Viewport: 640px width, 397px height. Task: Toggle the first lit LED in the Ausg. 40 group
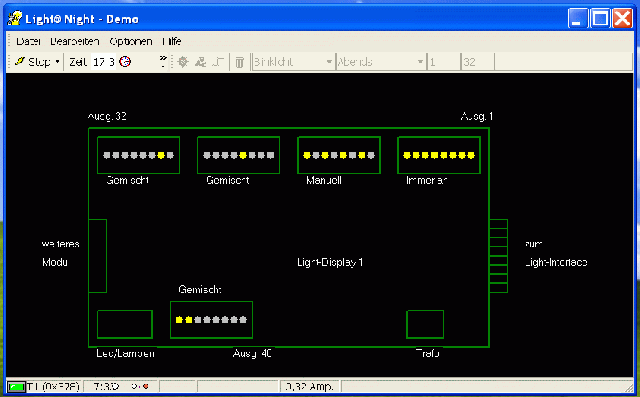pos(179,319)
